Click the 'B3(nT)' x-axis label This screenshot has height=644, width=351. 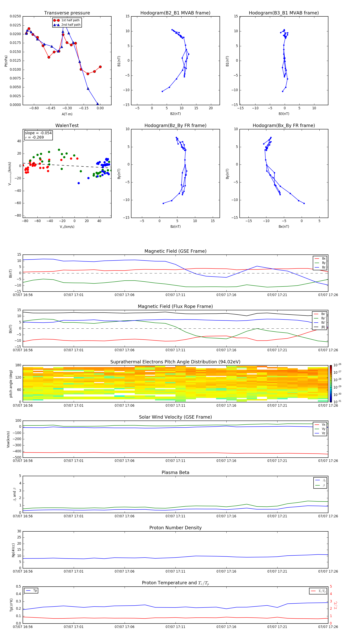coord(284,114)
